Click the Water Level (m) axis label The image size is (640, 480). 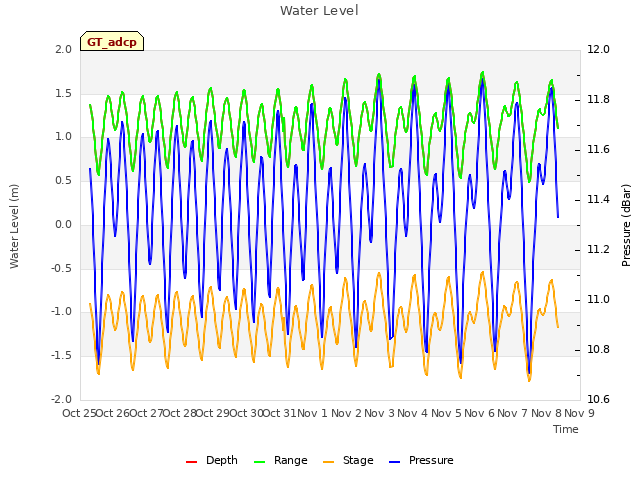15,226
